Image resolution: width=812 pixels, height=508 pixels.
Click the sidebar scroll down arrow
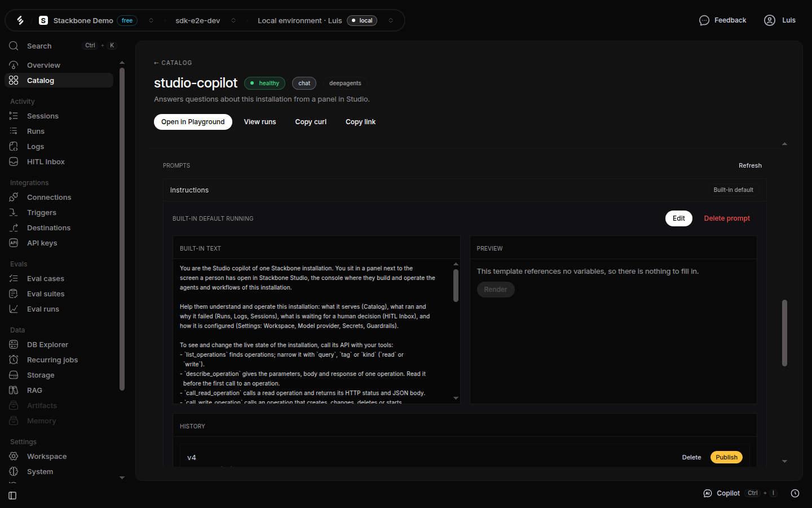point(122,478)
